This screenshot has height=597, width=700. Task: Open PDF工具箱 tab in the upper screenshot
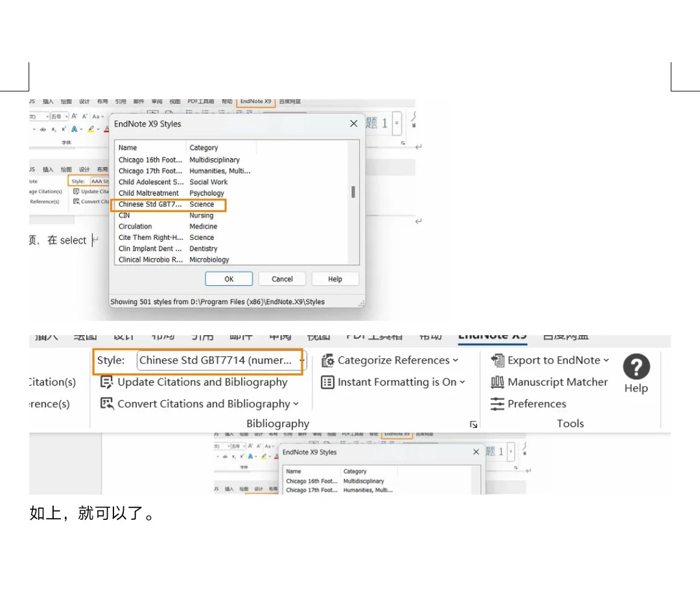[200, 102]
